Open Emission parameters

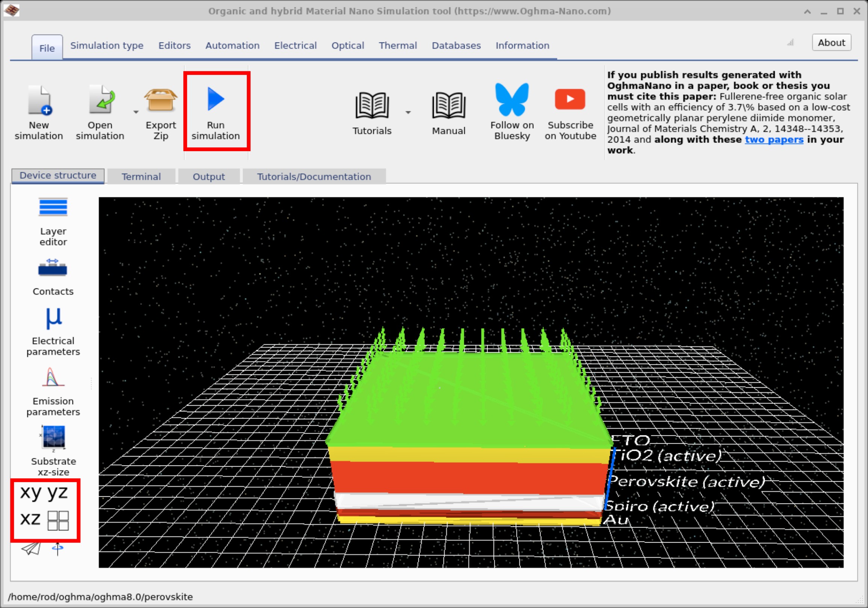[53, 378]
